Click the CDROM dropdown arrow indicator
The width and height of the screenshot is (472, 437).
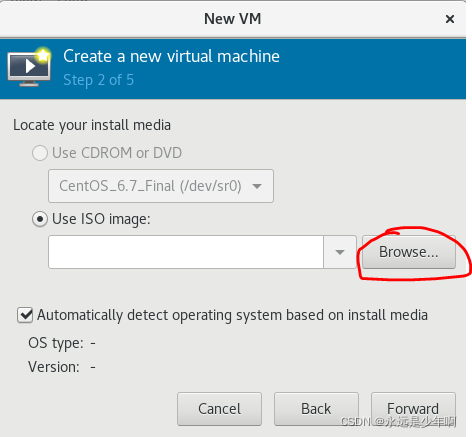point(257,186)
